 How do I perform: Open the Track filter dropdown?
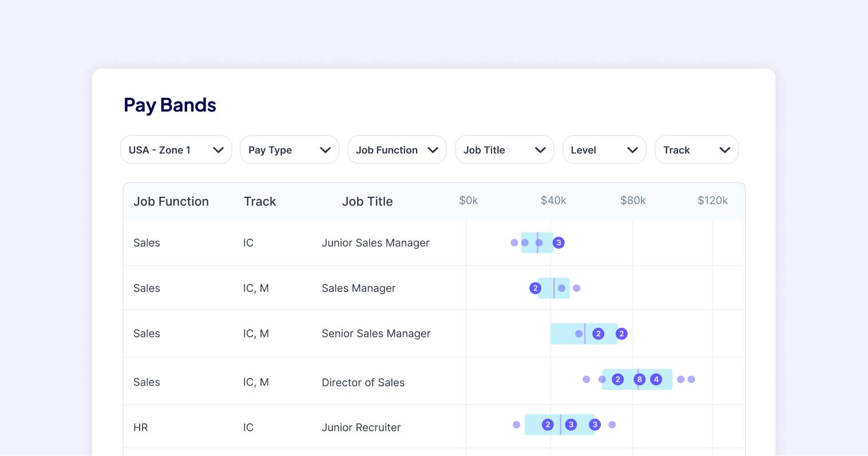(696, 149)
